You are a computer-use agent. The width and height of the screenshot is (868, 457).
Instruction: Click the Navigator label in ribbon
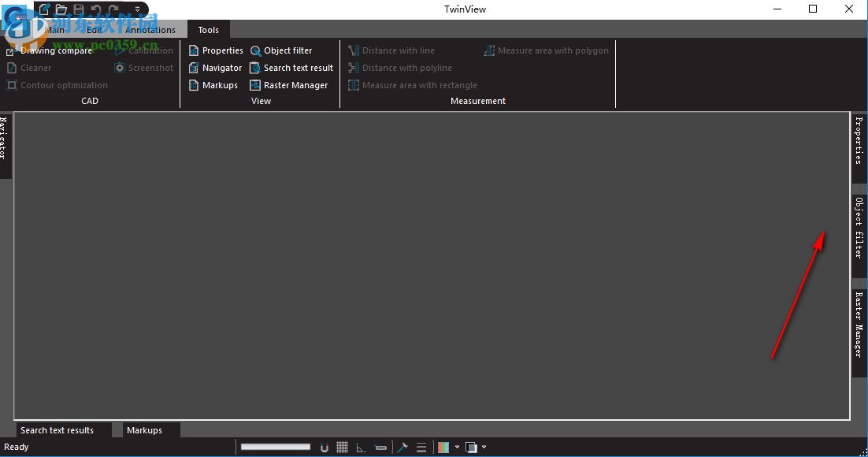[x=222, y=68]
